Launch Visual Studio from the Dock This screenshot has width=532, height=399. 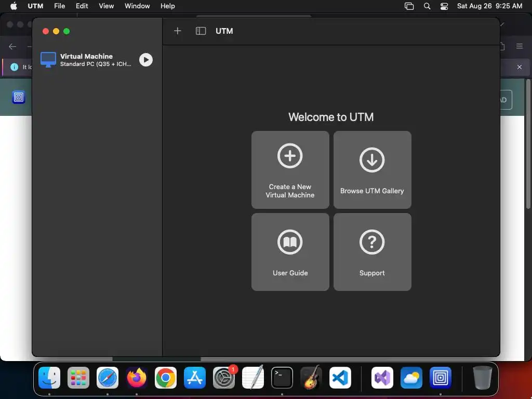pos(382,377)
